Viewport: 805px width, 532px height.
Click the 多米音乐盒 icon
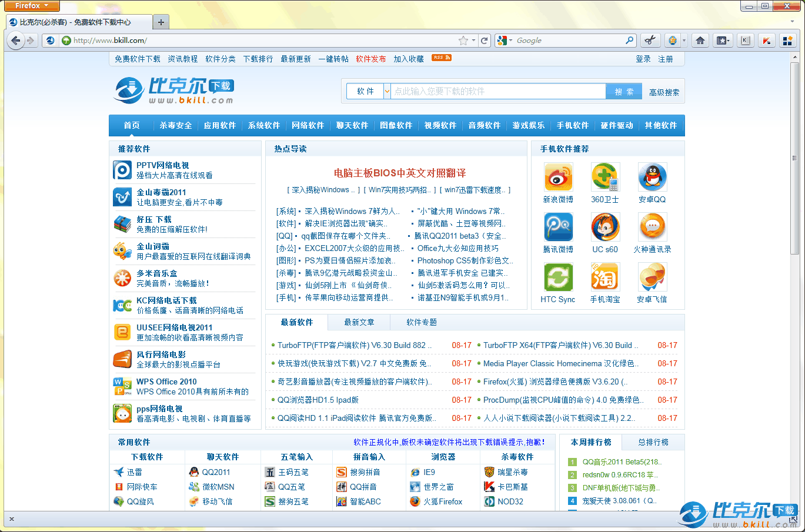point(122,278)
